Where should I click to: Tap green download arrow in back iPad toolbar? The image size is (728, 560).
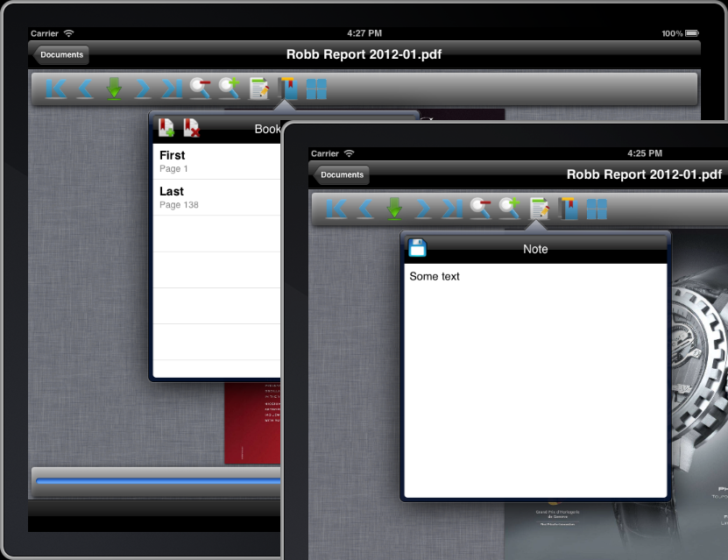point(114,89)
